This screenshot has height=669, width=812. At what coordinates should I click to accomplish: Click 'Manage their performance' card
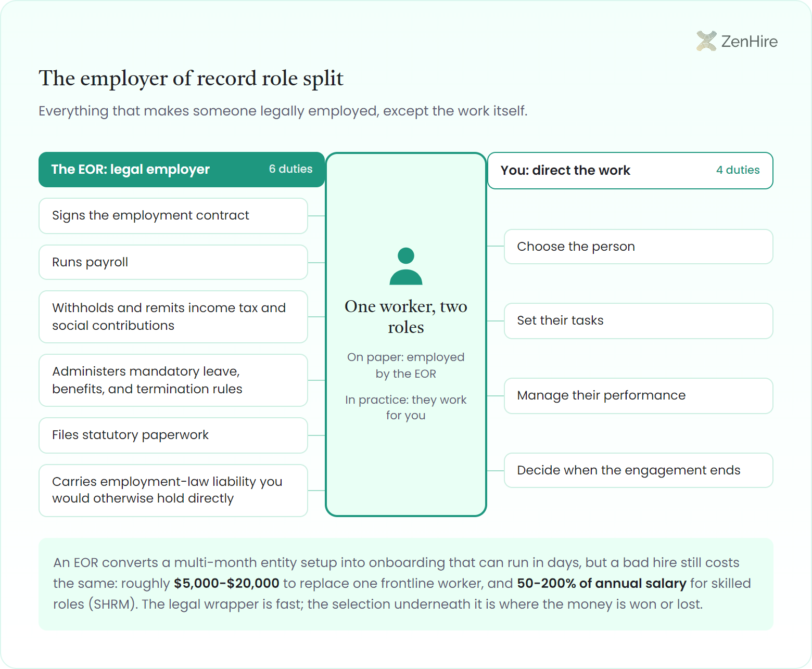coord(639,396)
